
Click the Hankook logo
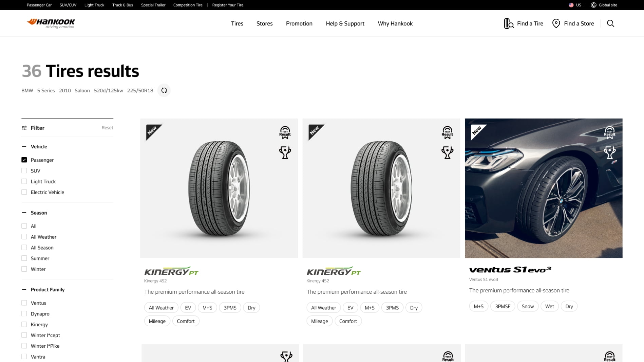51,23
